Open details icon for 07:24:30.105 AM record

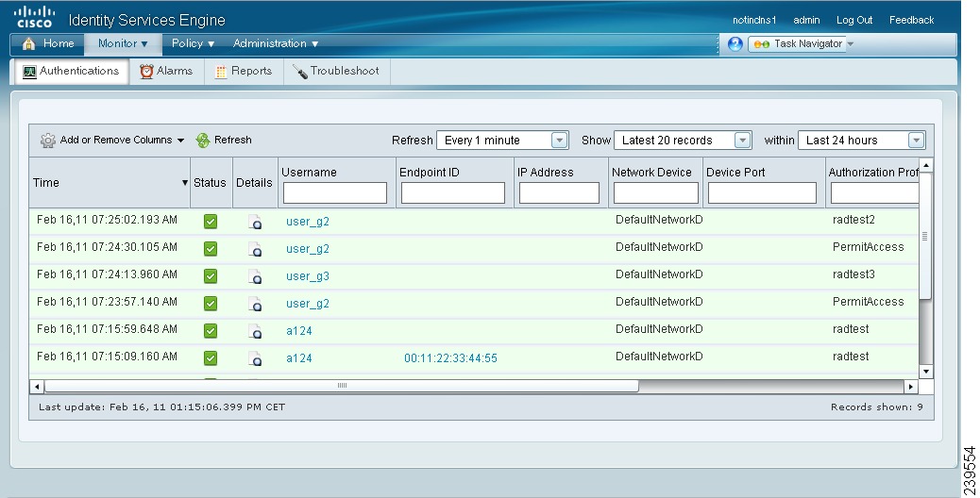[255, 250]
